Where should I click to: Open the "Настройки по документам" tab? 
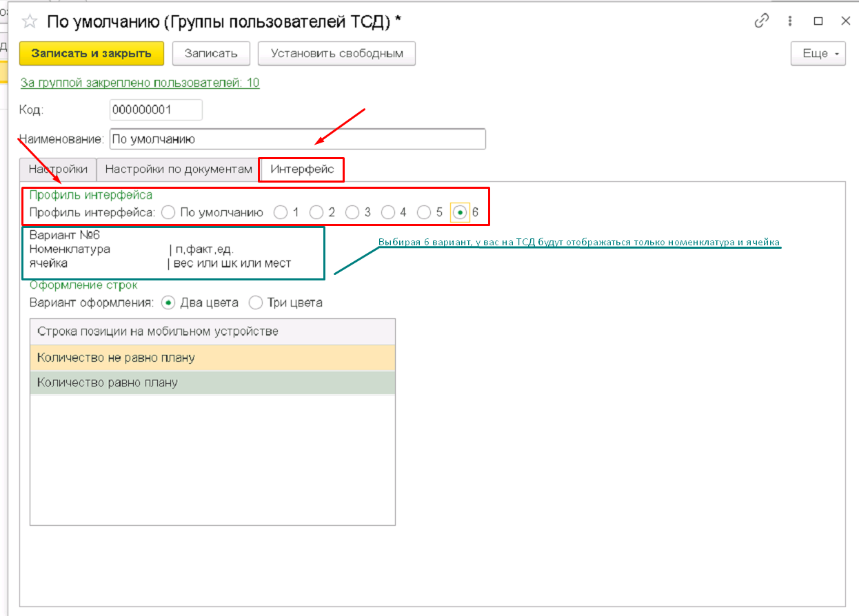tap(179, 170)
